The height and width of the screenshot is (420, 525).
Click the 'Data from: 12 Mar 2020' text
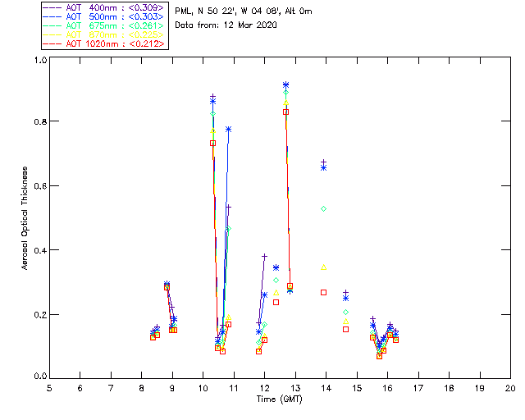tap(226, 25)
